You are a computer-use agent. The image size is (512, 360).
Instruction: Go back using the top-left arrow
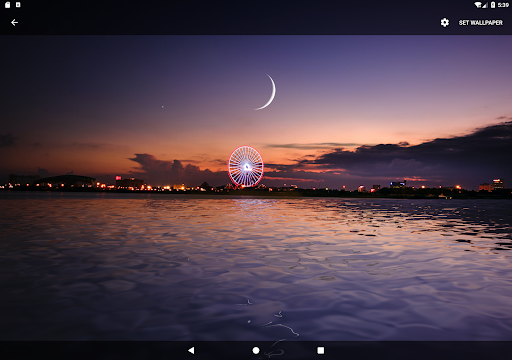coord(14,22)
